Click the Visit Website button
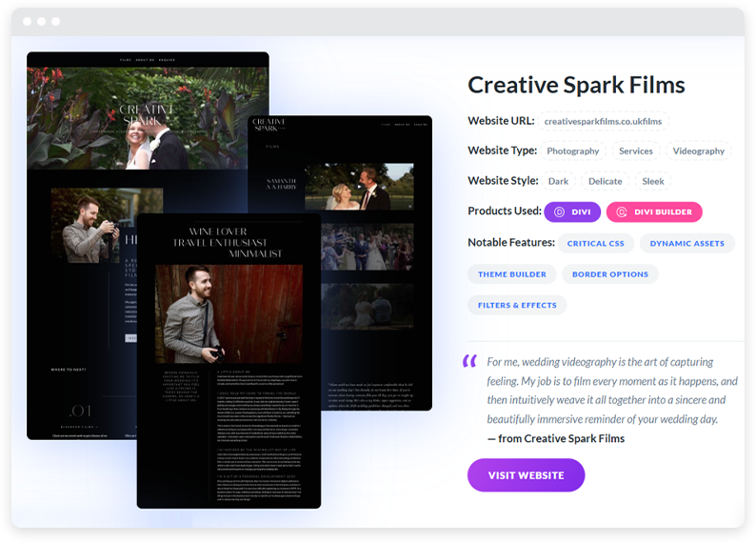Image resolution: width=756 pixels, height=543 pixels. [526, 475]
